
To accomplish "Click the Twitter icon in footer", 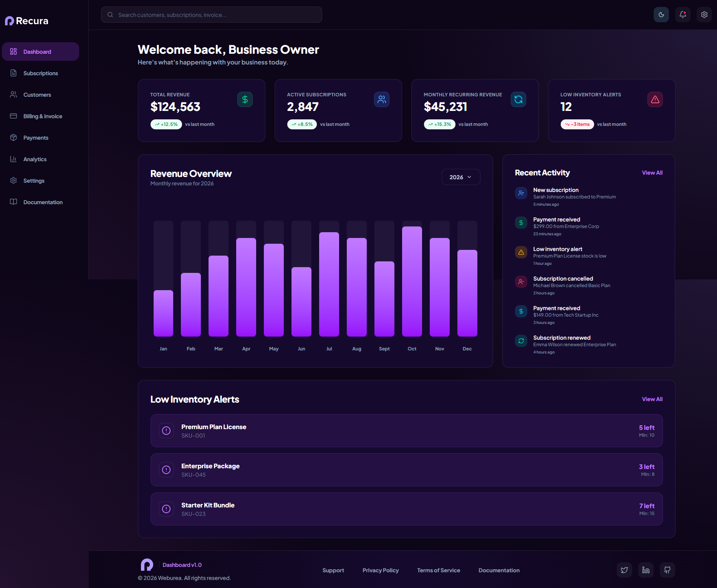I will click(x=624, y=570).
